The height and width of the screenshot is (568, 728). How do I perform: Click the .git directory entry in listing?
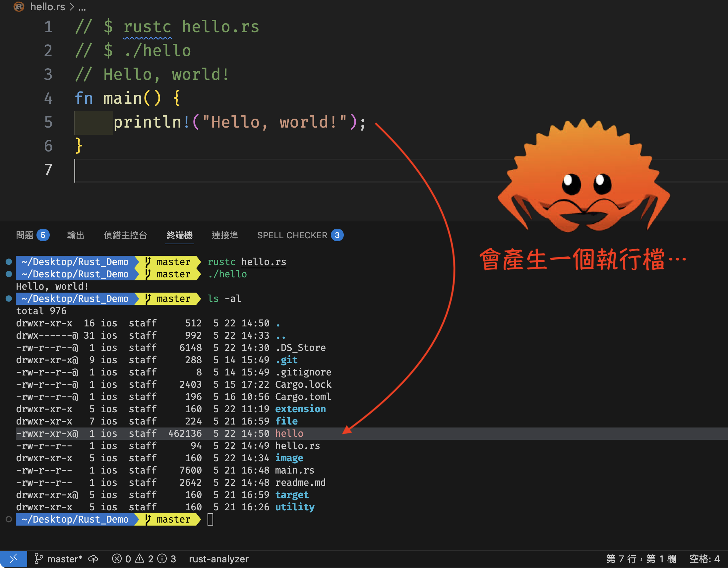tap(286, 360)
